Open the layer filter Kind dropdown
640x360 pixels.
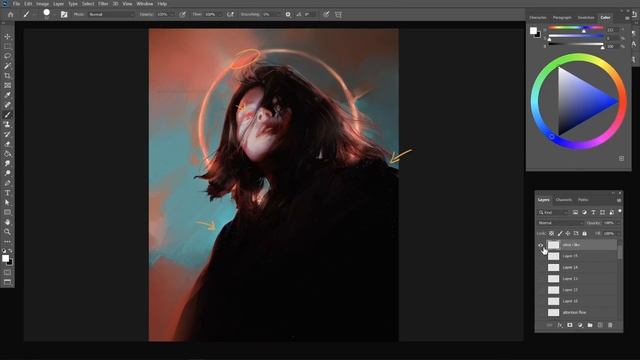[553, 213]
